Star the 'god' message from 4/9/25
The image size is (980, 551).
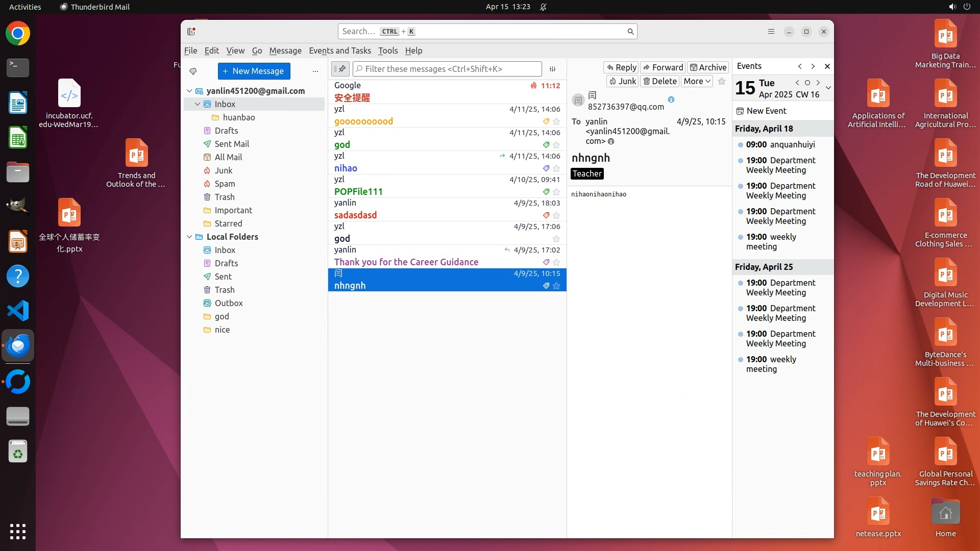(556, 239)
